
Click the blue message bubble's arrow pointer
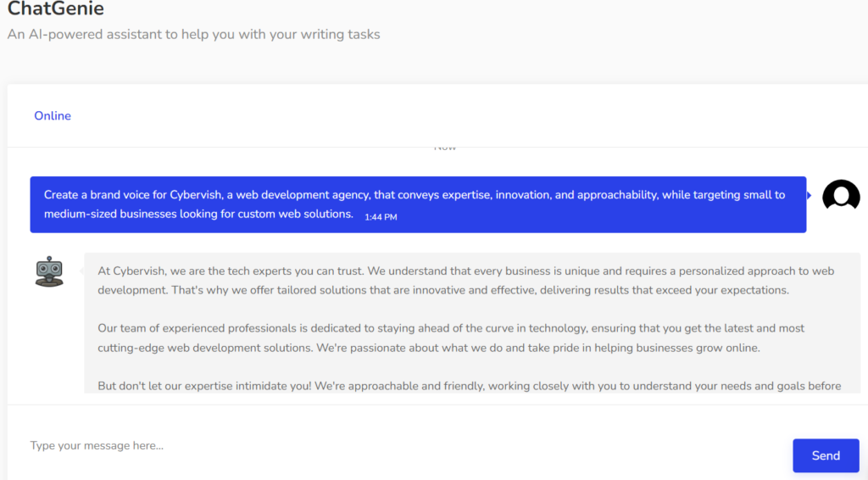(x=809, y=196)
